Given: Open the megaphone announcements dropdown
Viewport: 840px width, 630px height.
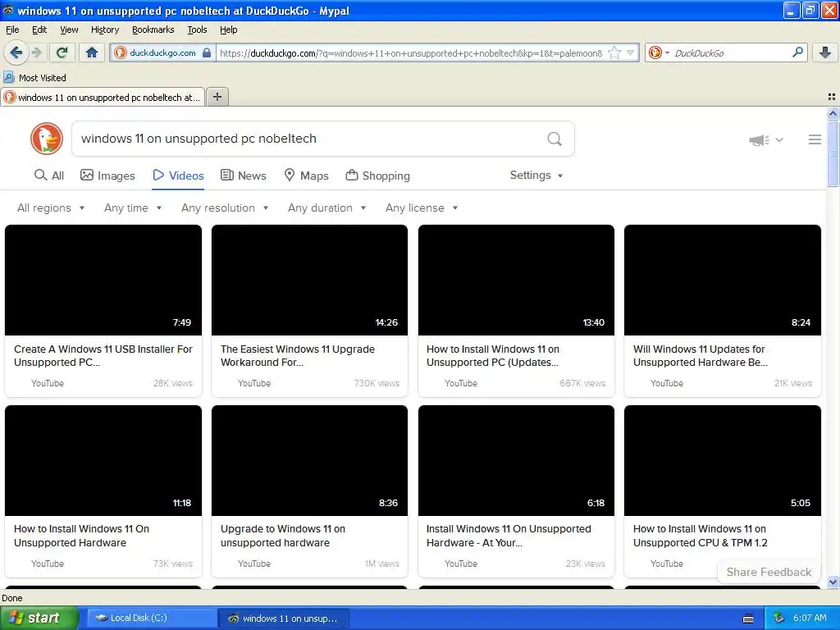Looking at the screenshot, I should pyautogui.click(x=766, y=139).
